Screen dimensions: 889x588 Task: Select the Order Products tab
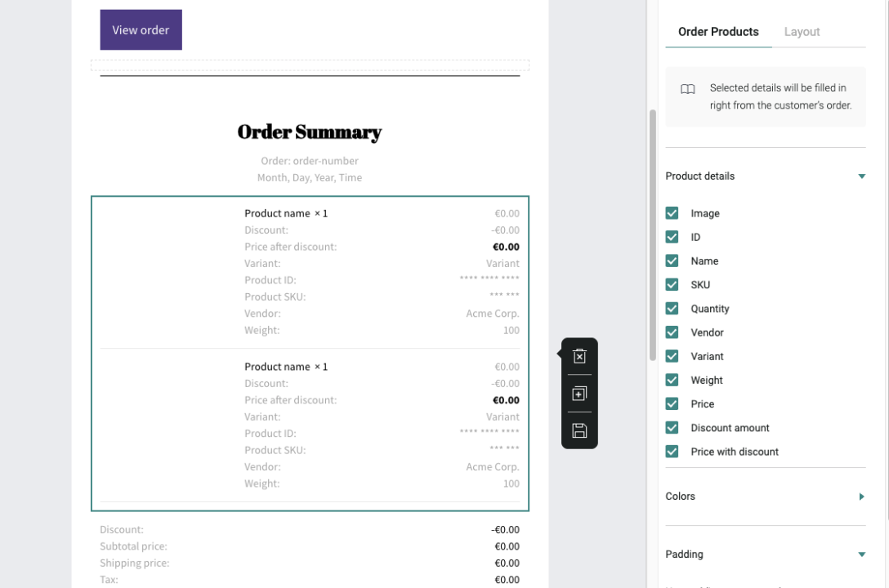point(718,32)
